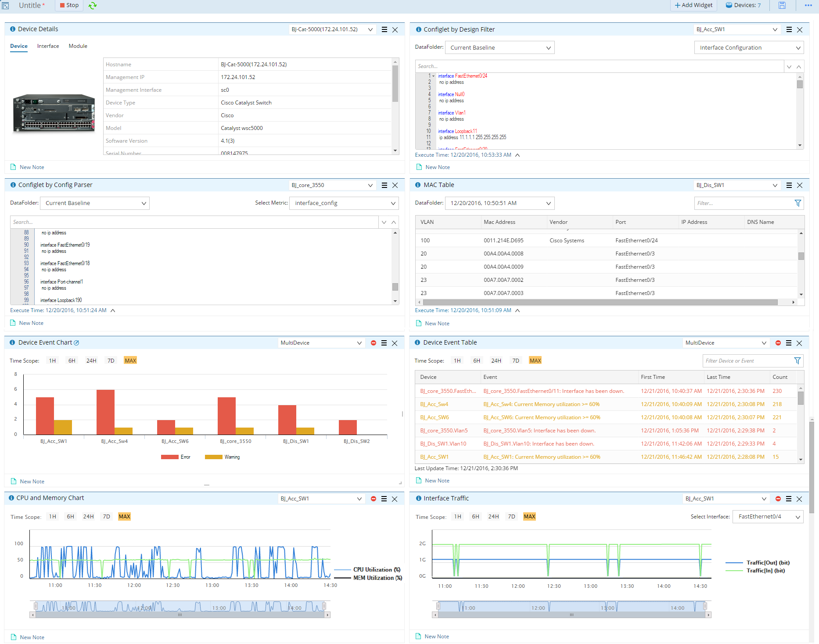Screen dimensions: 819x644
Task: Click the Add Widget button
Action: (693, 5)
